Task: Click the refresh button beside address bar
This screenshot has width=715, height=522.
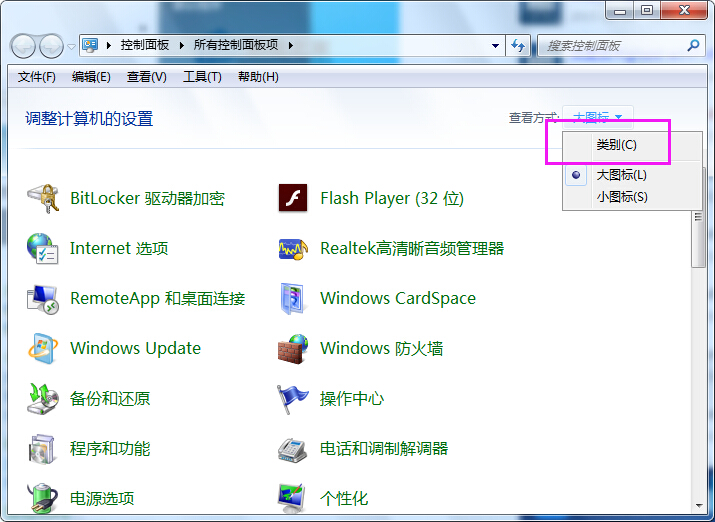Action: point(518,45)
